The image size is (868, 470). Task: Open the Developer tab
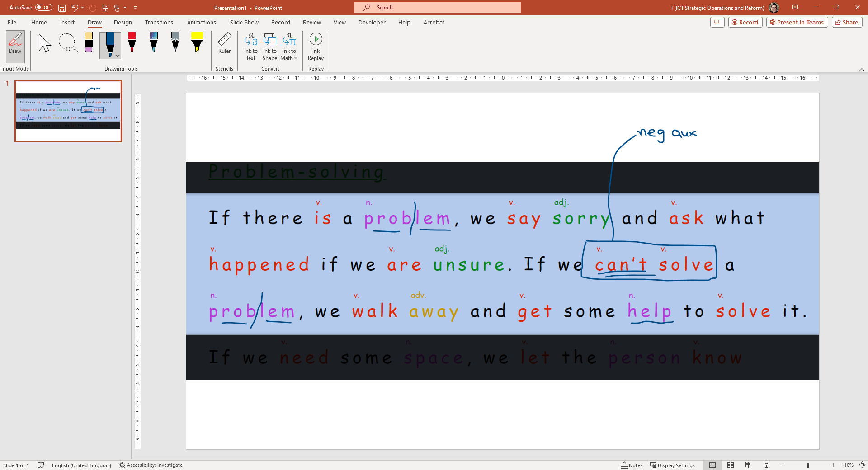[372, 22]
